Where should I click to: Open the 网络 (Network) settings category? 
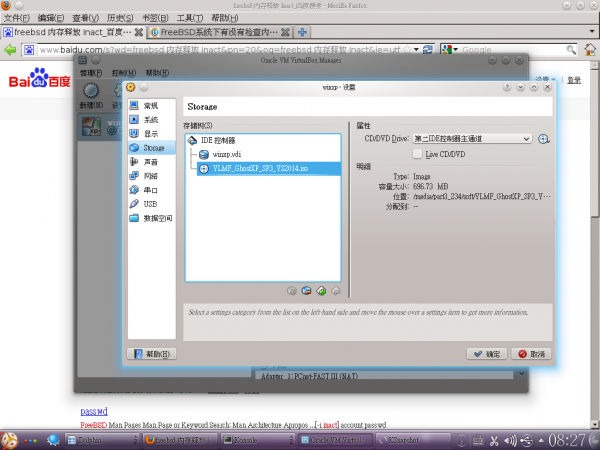coord(152,176)
